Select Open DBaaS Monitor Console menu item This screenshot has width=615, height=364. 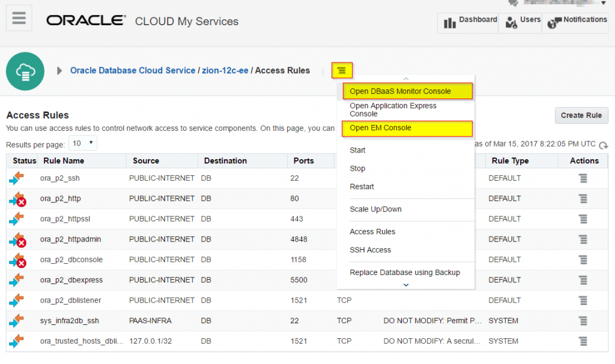click(x=407, y=91)
